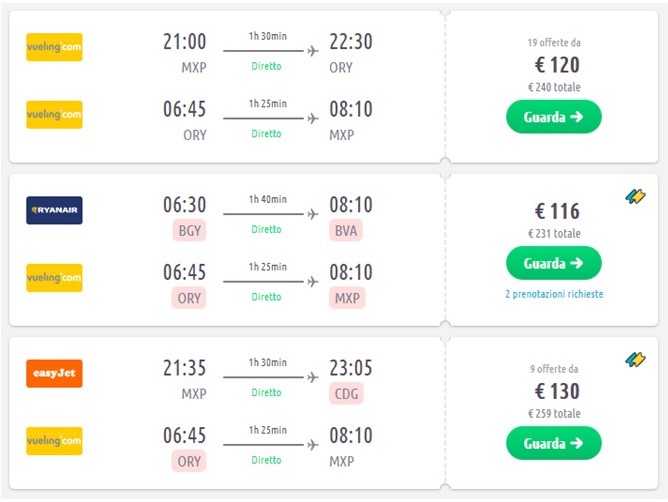Click the highlighted CDG airport badge
The image size is (668, 502).
click(x=344, y=393)
